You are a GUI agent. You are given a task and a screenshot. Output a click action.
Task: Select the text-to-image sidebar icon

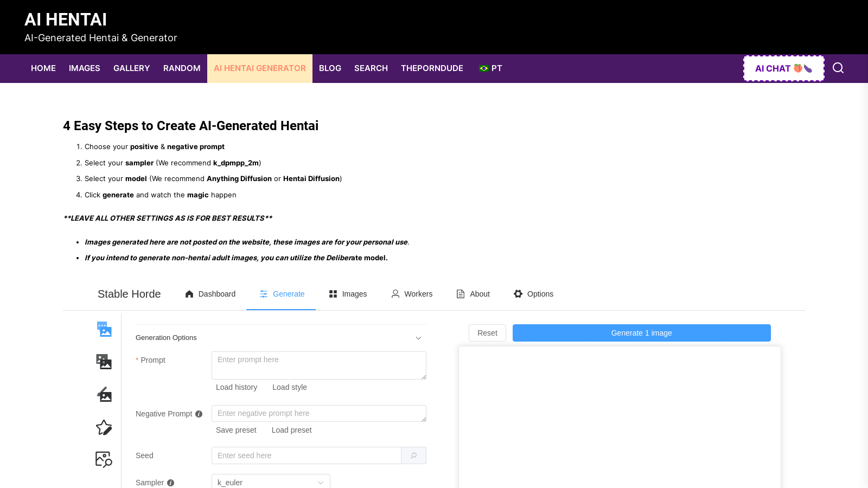pyautogui.click(x=104, y=329)
